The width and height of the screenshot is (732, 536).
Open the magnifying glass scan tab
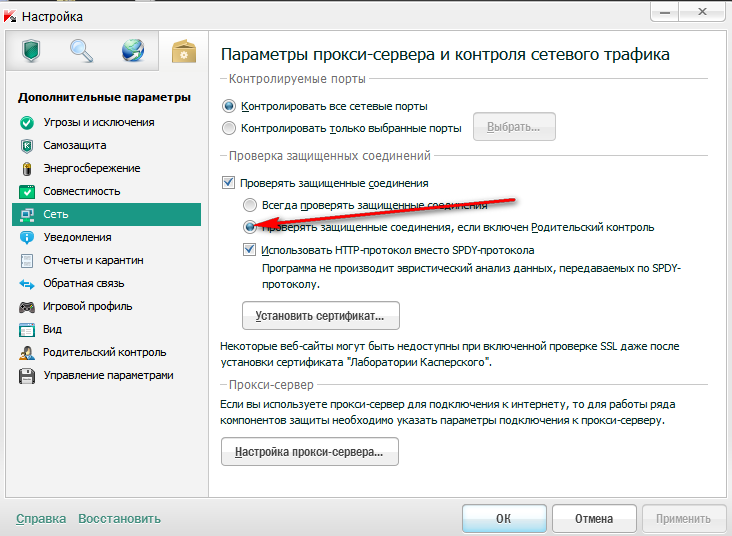point(81,50)
